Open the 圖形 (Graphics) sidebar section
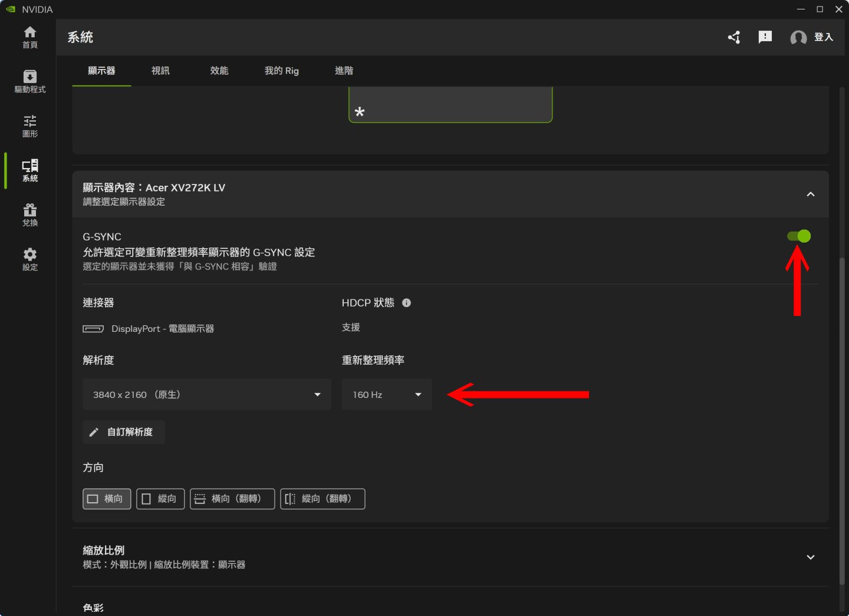849x616 pixels. click(x=29, y=126)
